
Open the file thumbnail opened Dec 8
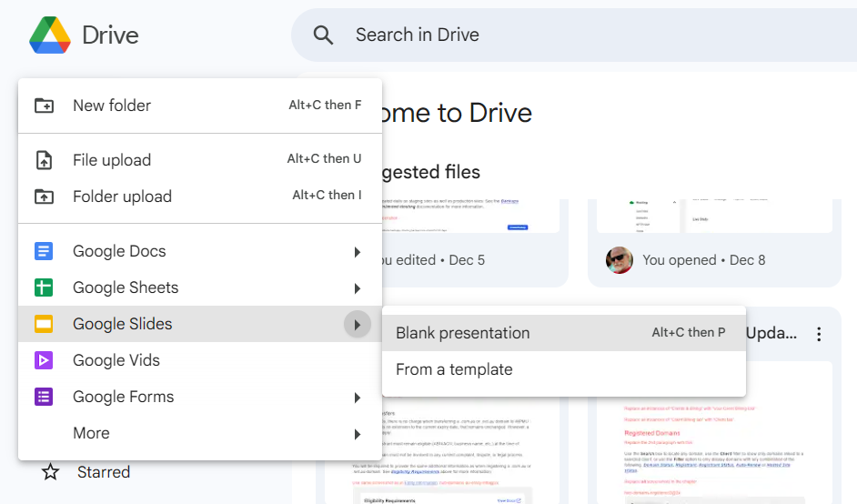[x=714, y=216]
